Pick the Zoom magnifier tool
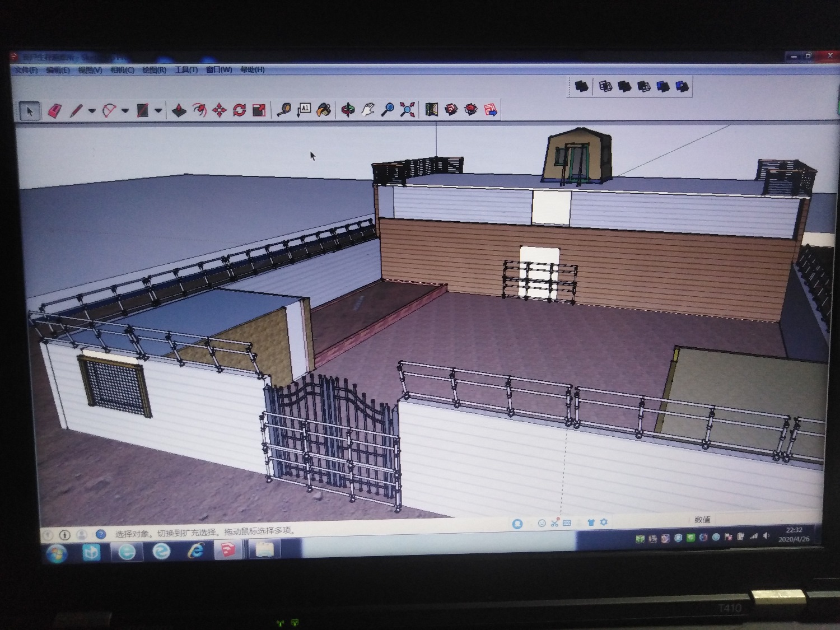Screen dimensions: 840x630 tap(388, 109)
